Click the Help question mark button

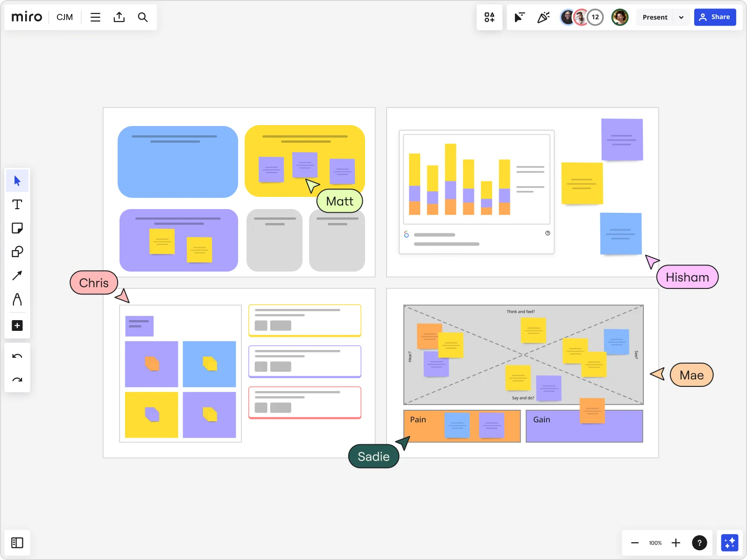point(700,543)
